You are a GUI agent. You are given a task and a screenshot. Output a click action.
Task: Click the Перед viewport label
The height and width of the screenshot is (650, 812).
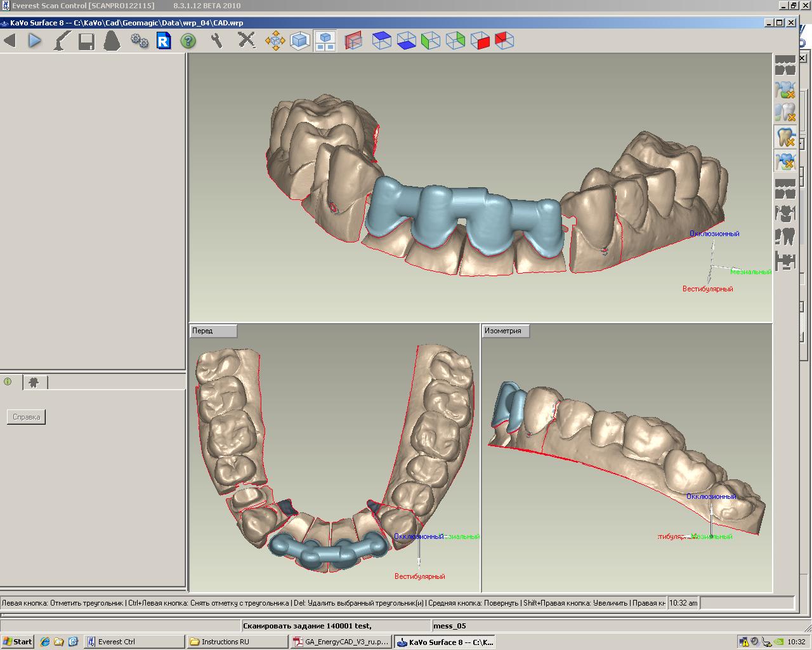pos(213,331)
